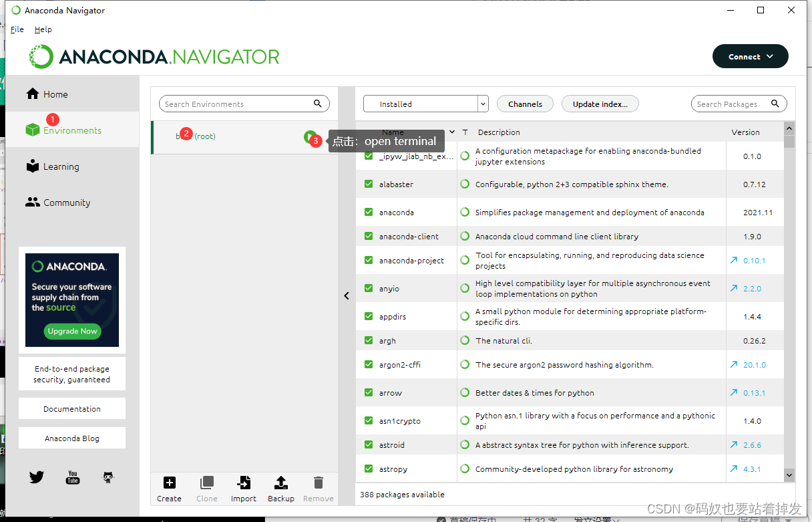Click the magnifier icon in Search Packages

[775, 104]
